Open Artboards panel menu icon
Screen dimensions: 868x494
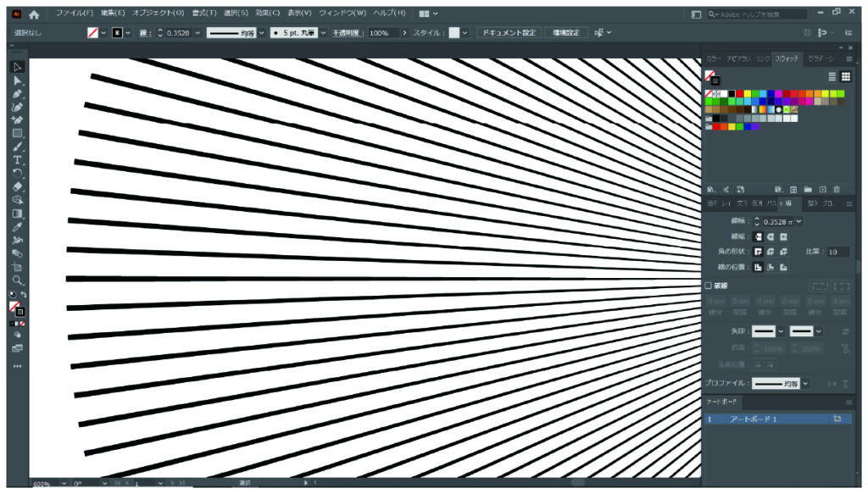[849, 402]
